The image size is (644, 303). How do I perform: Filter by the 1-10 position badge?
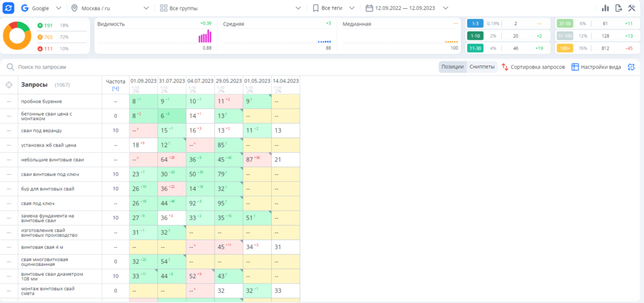click(475, 36)
